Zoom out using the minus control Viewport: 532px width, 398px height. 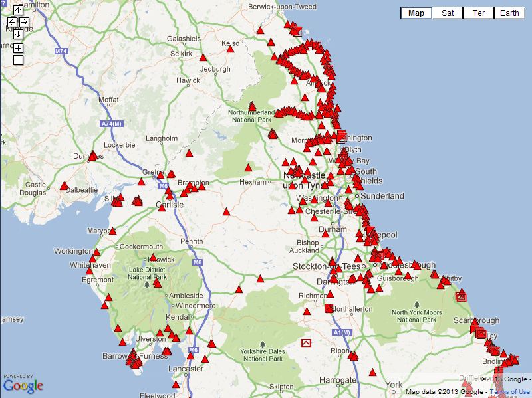[19, 60]
